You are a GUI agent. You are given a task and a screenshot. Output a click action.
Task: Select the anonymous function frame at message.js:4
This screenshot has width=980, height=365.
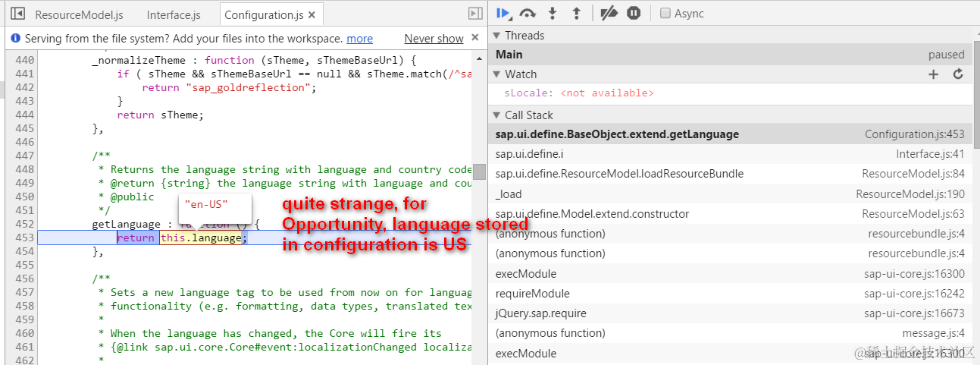[730, 333]
